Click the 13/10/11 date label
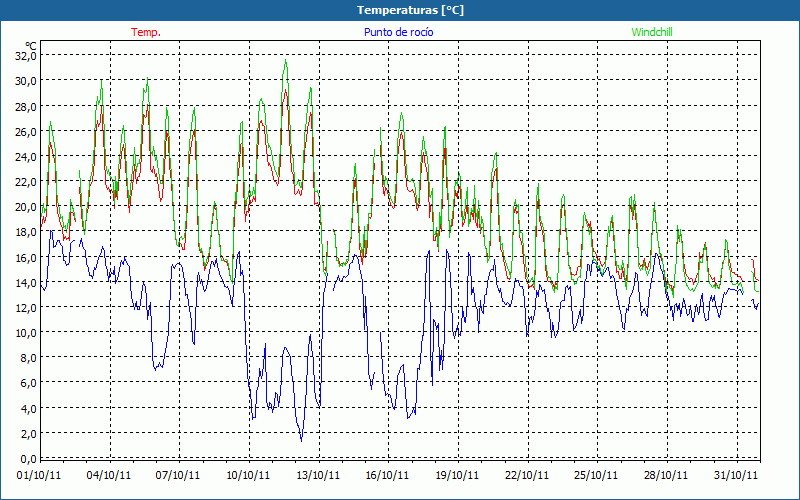The height and width of the screenshot is (500, 800). click(318, 475)
